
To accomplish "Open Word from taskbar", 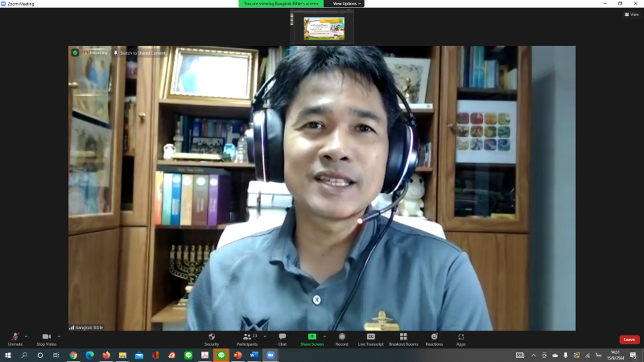I will [x=254, y=356].
